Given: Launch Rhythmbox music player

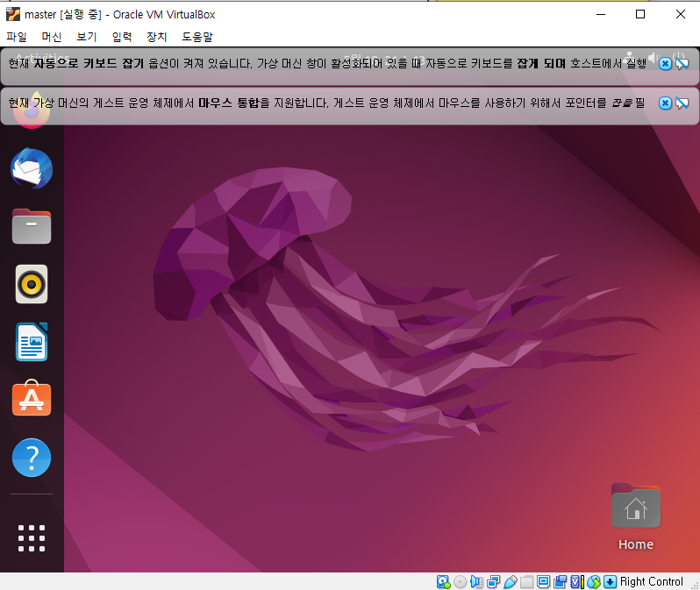Looking at the screenshot, I should pyautogui.click(x=32, y=284).
